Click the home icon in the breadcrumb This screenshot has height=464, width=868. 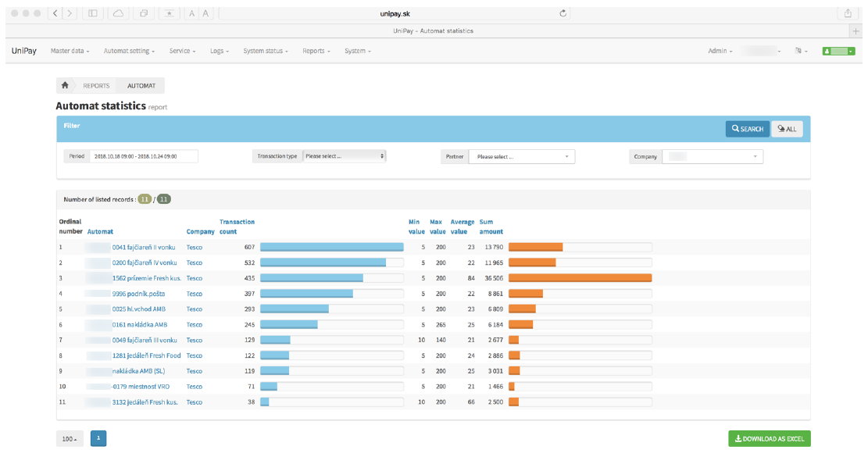[x=65, y=86]
